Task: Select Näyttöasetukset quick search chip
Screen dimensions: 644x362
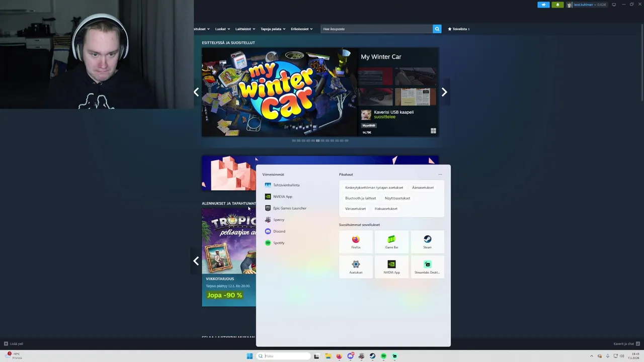Action: [x=397, y=198]
